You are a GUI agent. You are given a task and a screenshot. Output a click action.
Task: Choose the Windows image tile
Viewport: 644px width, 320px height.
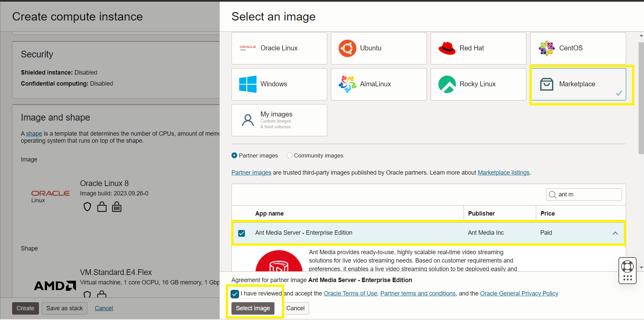[279, 84]
